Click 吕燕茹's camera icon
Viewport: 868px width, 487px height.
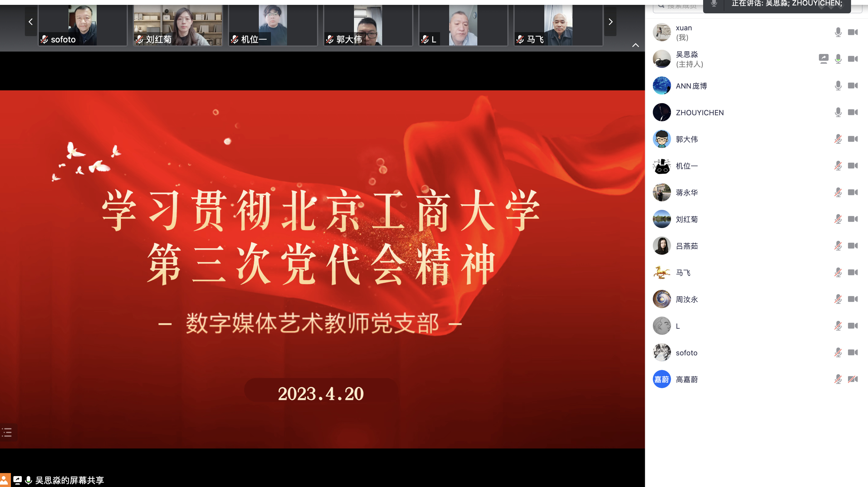[853, 246]
